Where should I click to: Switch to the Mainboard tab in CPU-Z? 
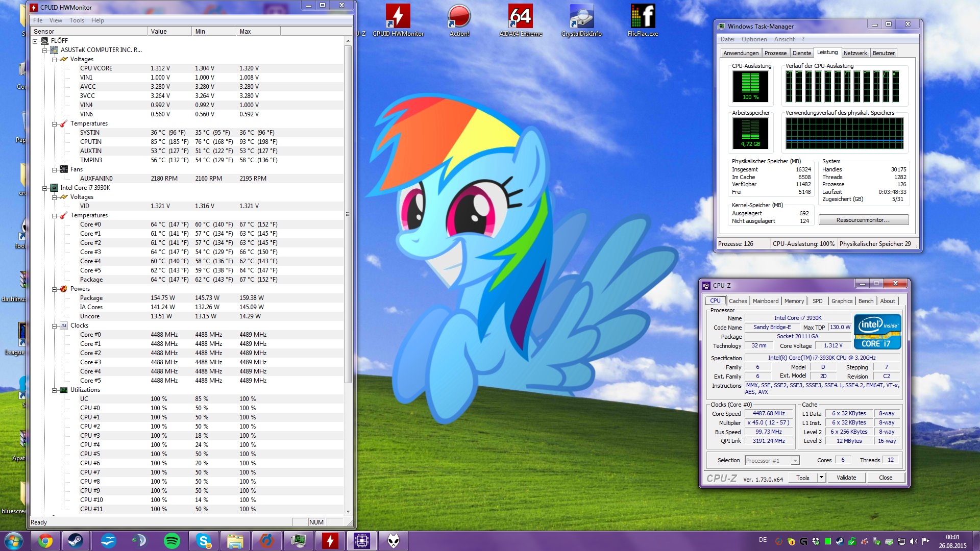tap(765, 301)
